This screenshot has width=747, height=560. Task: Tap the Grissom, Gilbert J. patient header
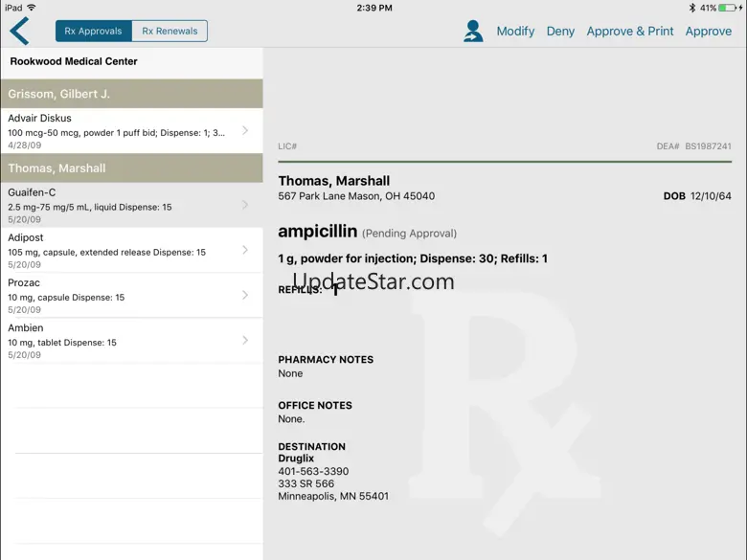pyautogui.click(x=131, y=94)
